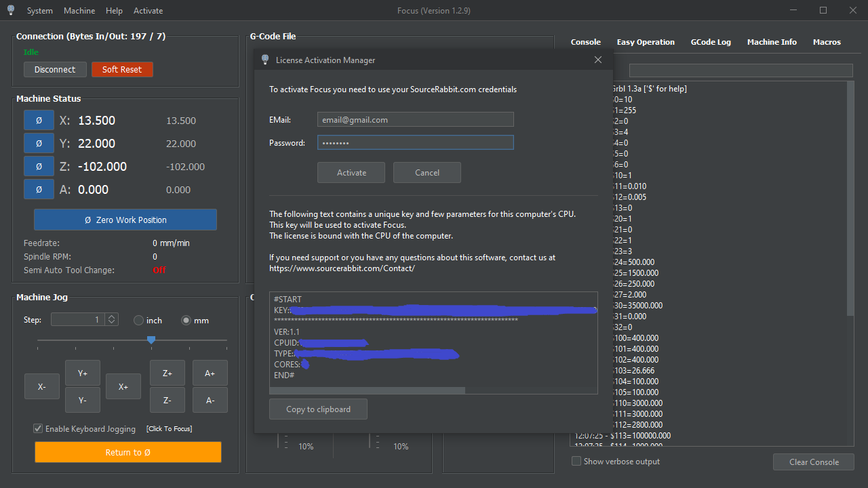Viewport: 868px width, 488px height.
Task: Switch to the Console tab
Action: pyautogui.click(x=586, y=42)
